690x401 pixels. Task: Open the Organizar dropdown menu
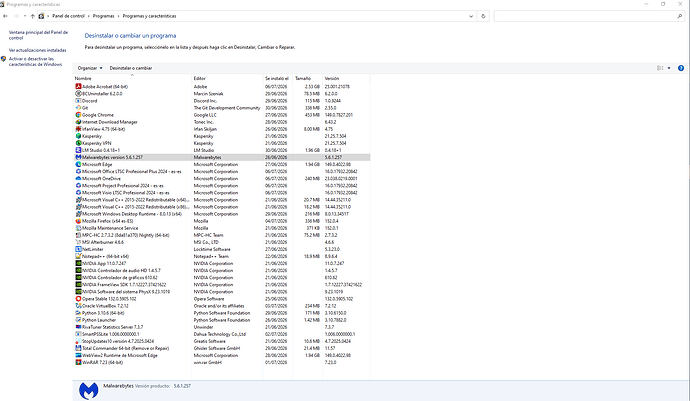pos(90,68)
